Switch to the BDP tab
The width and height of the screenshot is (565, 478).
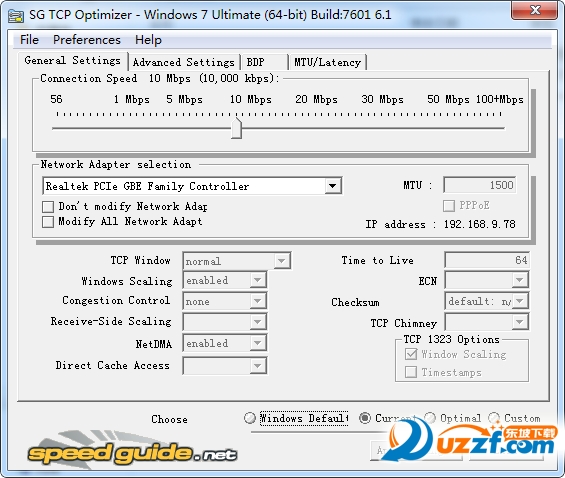pyautogui.click(x=265, y=62)
